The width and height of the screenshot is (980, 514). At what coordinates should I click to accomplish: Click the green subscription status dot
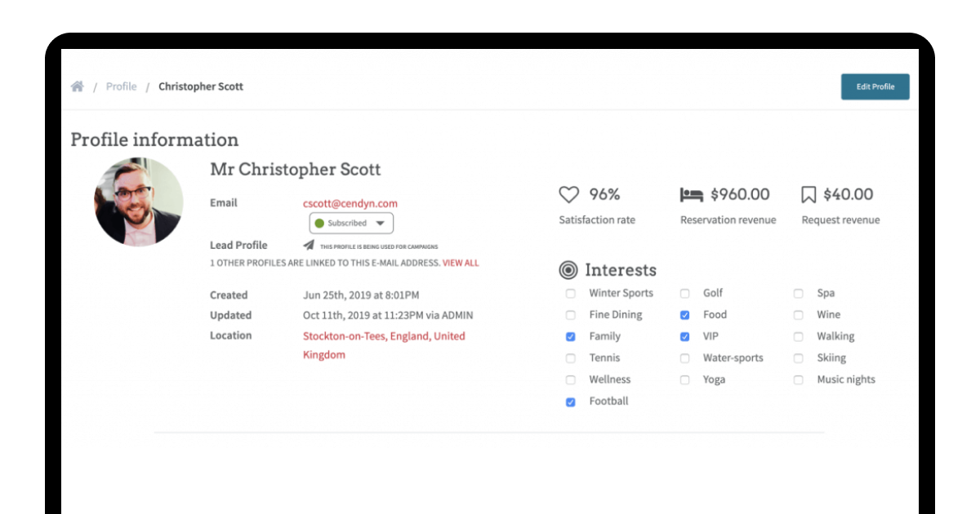pyautogui.click(x=318, y=222)
